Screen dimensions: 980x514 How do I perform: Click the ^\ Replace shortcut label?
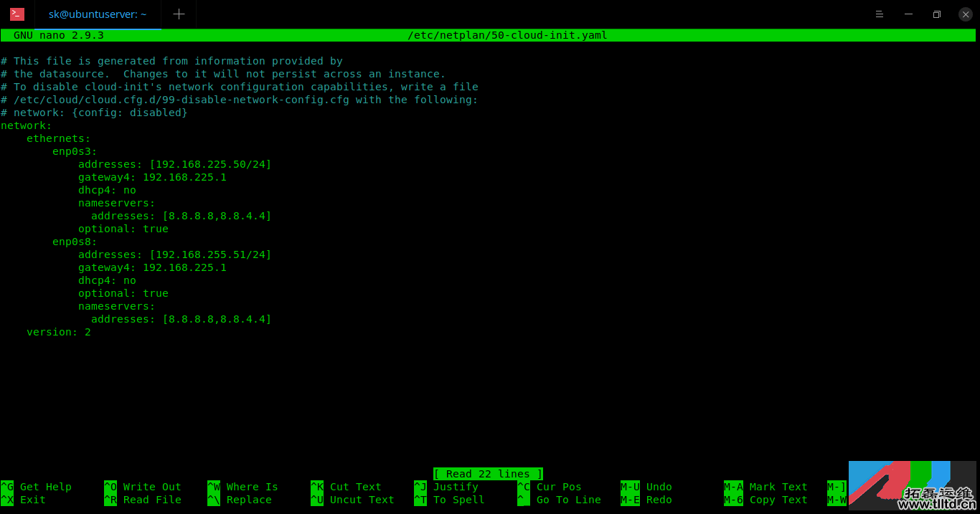[x=240, y=500]
